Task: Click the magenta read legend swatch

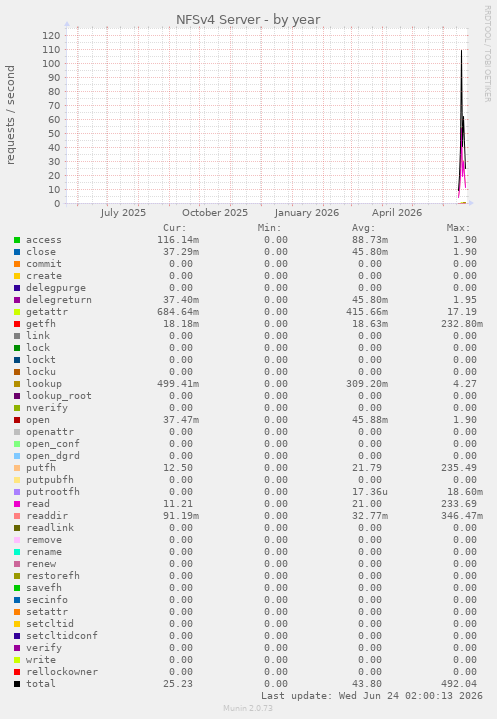Action: [17, 504]
